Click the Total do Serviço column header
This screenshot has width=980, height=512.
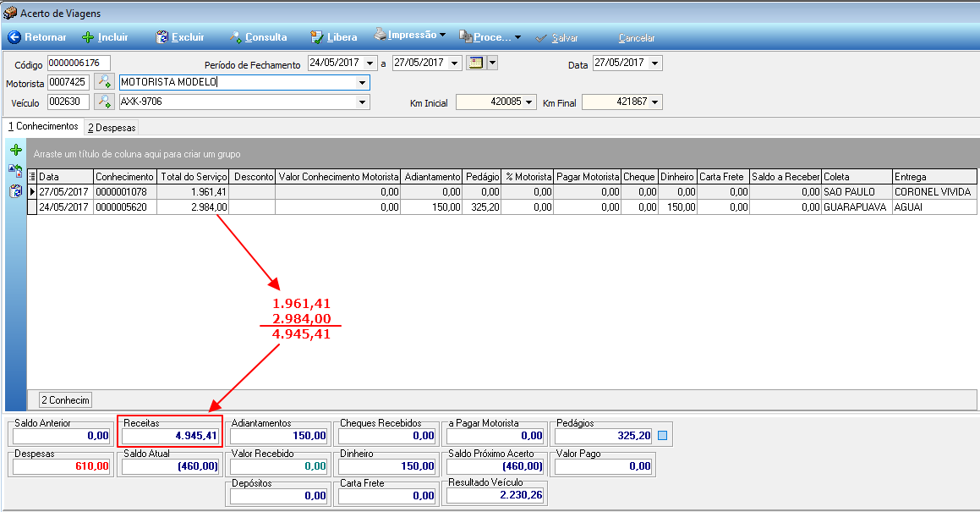193,177
